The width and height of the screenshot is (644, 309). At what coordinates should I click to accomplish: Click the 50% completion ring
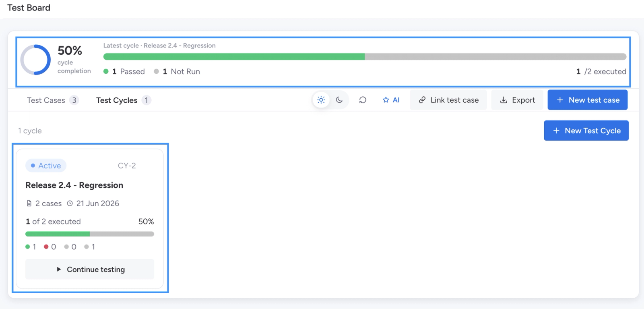tap(35, 60)
